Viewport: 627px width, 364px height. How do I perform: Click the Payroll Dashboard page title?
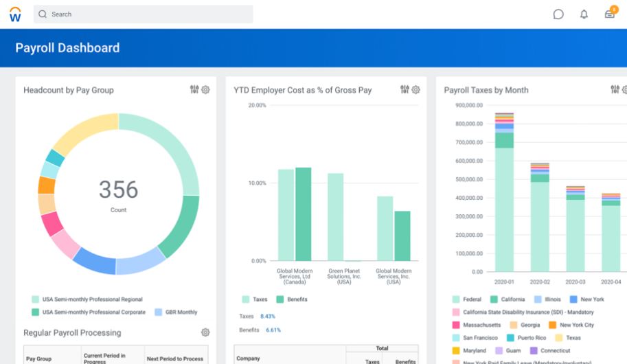pos(67,48)
